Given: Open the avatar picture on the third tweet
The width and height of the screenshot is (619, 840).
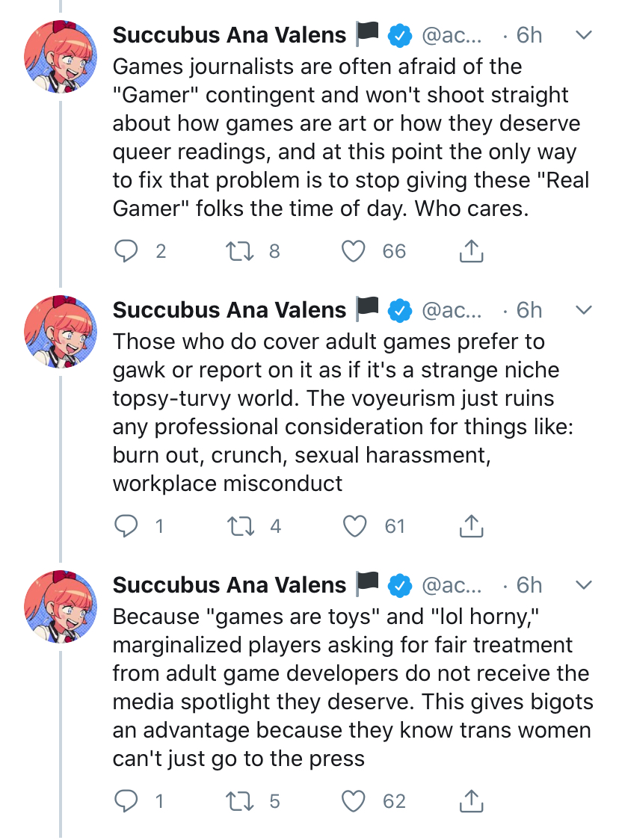Looking at the screenshot, I should tap(61, 607).
